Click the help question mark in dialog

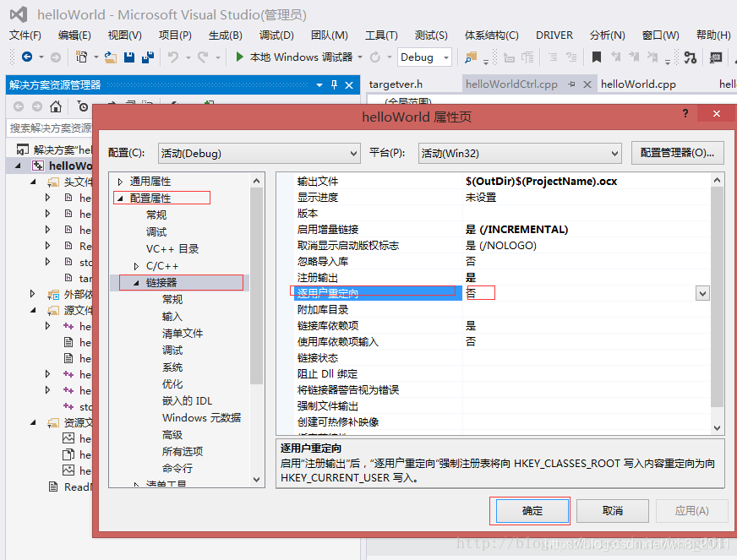[x=685, y=113]
